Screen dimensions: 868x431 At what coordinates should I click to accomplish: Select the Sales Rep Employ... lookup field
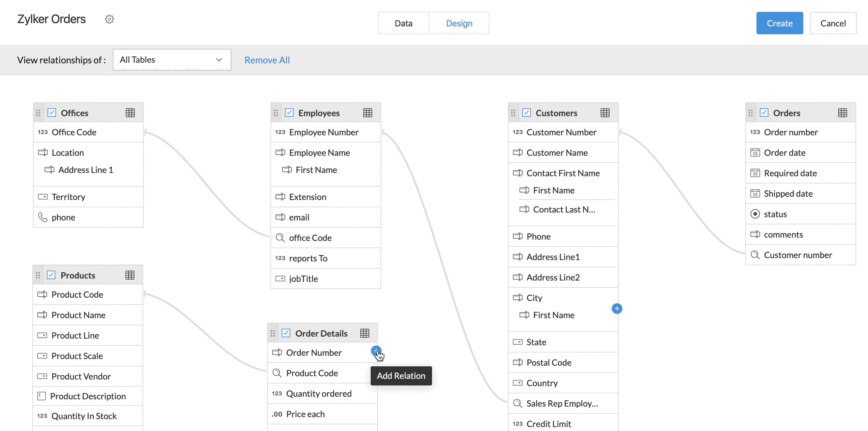point(562,403)
